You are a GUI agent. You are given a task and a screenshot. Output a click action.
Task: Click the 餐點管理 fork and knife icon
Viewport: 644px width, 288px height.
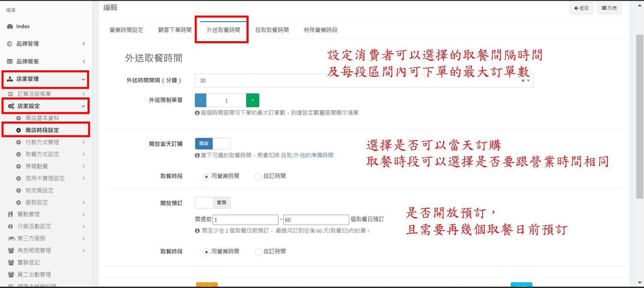coord(10,214)
